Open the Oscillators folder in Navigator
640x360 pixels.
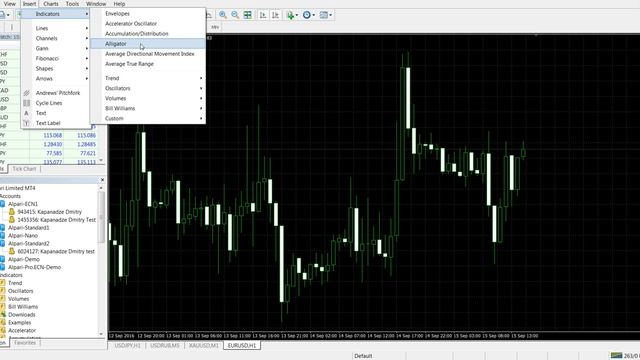click(x=20, y=291)
